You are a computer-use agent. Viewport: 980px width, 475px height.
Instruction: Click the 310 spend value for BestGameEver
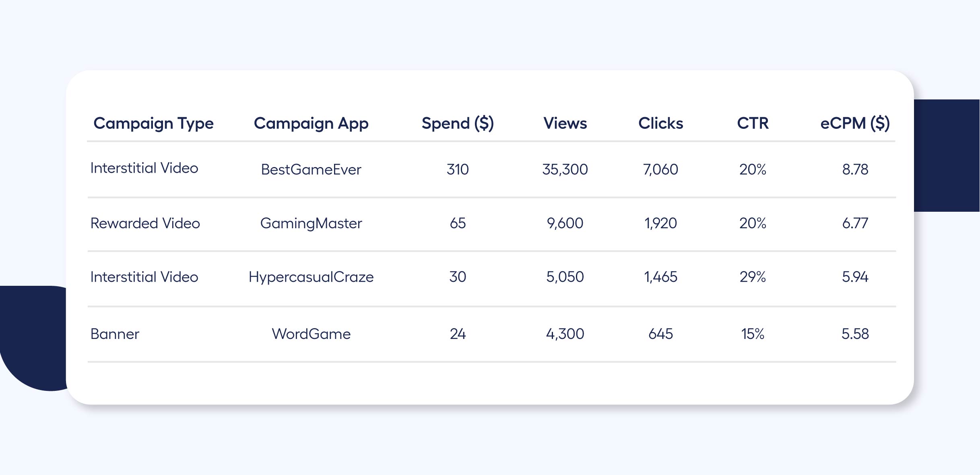[457, 169]
